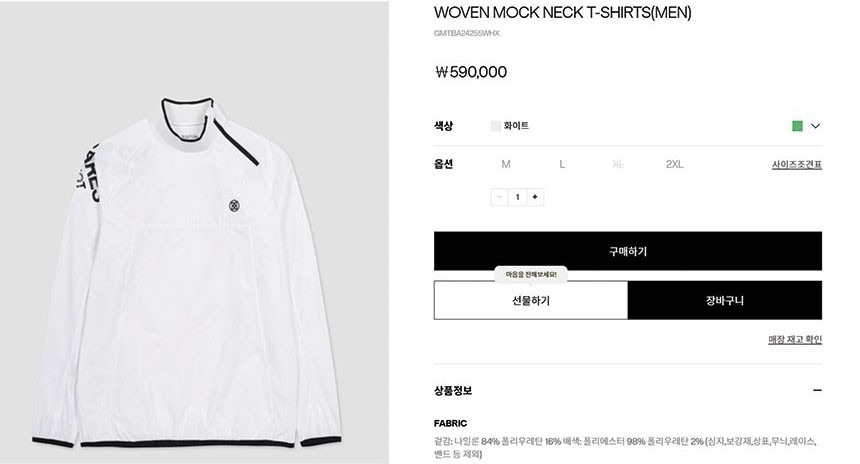Open the 매장 재고 확인 stock link
Image resolution: width=860 pixels, height=464 pixels.
point(795,339)
